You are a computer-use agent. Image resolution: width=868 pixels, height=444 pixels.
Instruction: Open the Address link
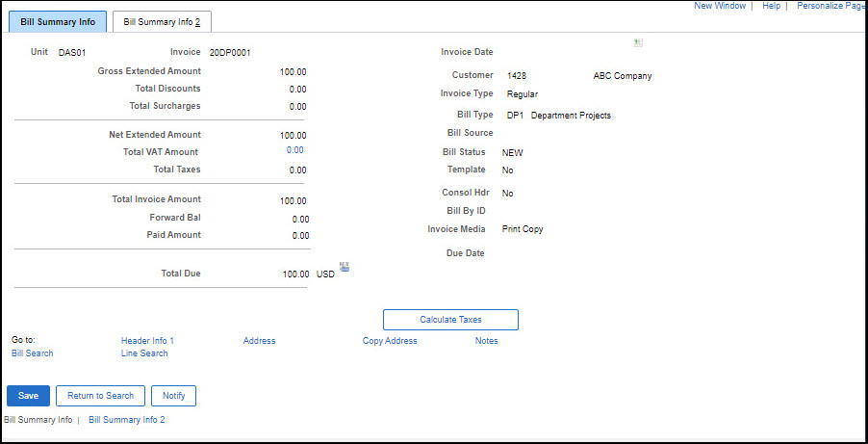[x=259, y=341]
